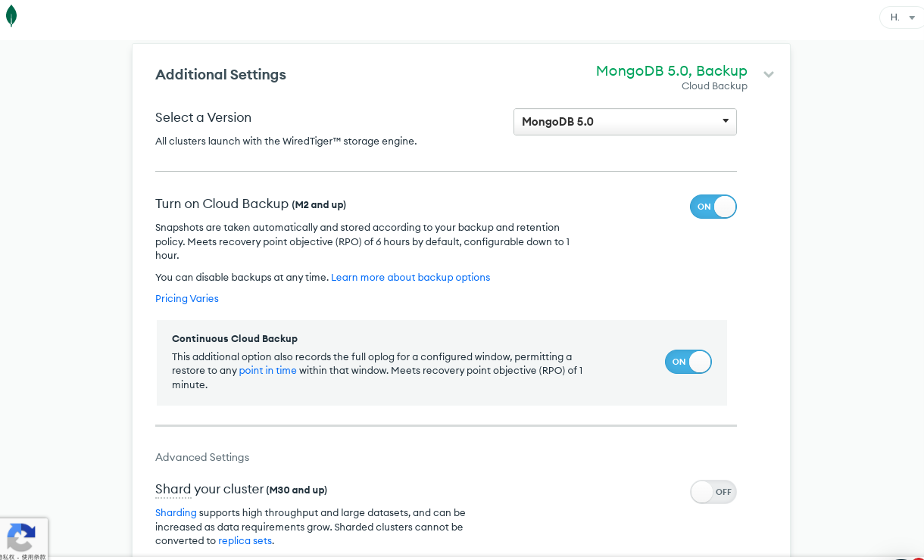Open the 'H.' user account menu
924x560 pixels.
pos(902,17)
